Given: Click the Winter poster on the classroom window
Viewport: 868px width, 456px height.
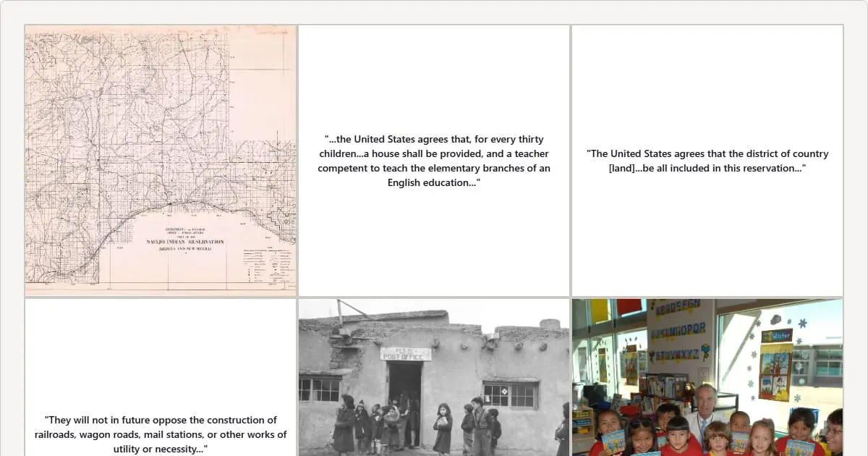Looking at the screenshot, I should (775, 366).
